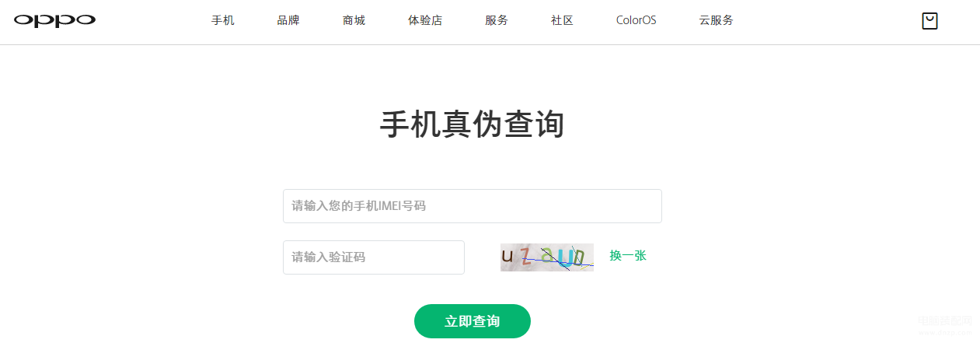Viewport: 980px width, 343px height.
Task: Visit the 社区 navigation link
Action: click(x=562, y=21)
